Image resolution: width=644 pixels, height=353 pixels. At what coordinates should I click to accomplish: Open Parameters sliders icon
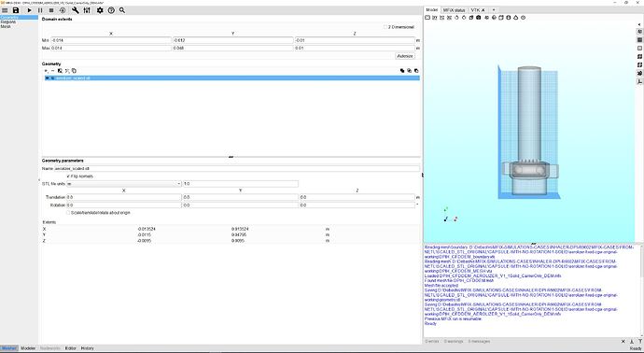pos(87,10)
